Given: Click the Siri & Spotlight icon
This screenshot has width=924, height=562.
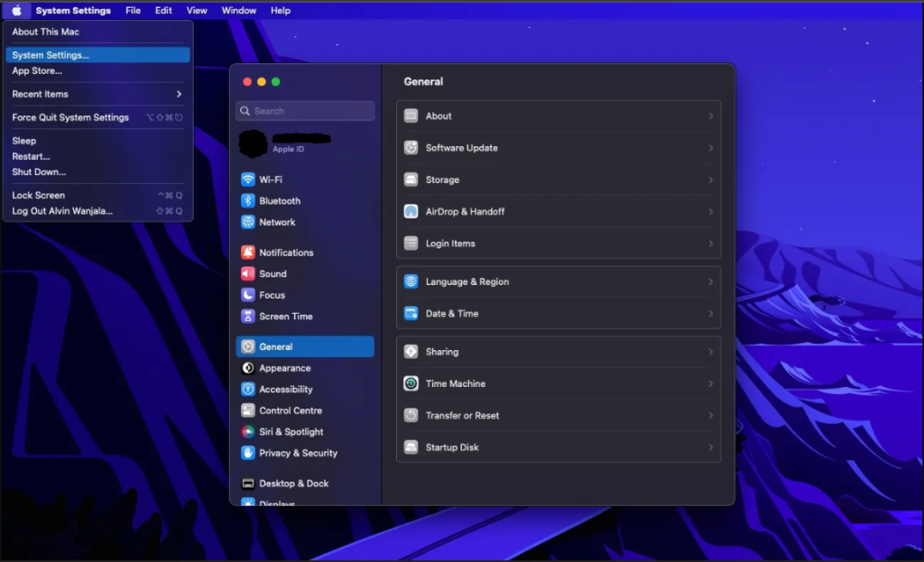Looking at the screenshot, I should click(x=248, y=432).
